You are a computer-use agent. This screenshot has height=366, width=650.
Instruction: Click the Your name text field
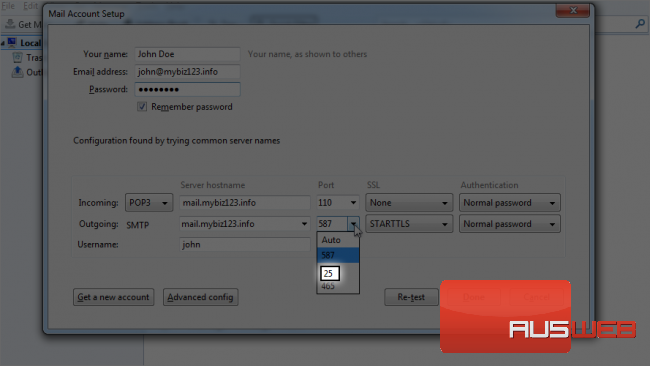coord(187,54)
